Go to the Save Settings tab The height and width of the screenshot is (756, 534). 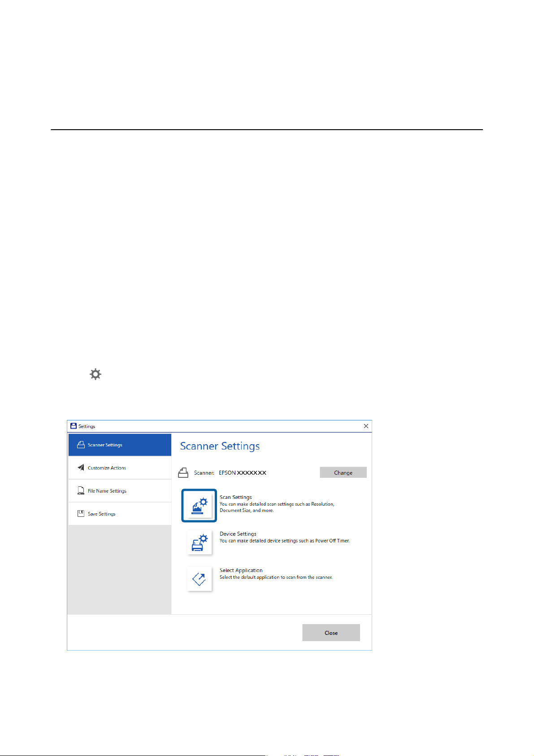pos(120,514)
